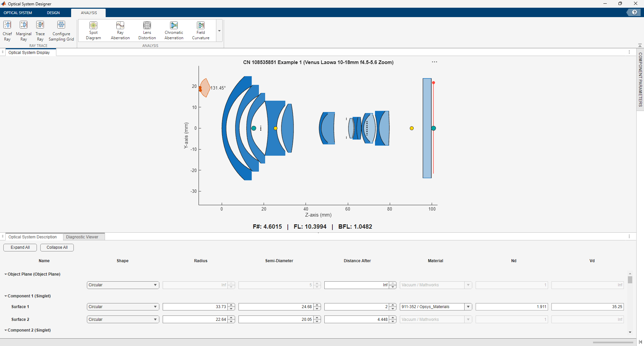Open Configure Sampling Grid
644x346 pixels.
pos(61,30)
